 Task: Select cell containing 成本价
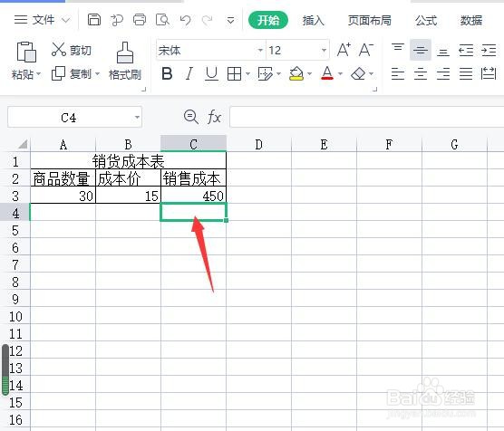point(128,178)
